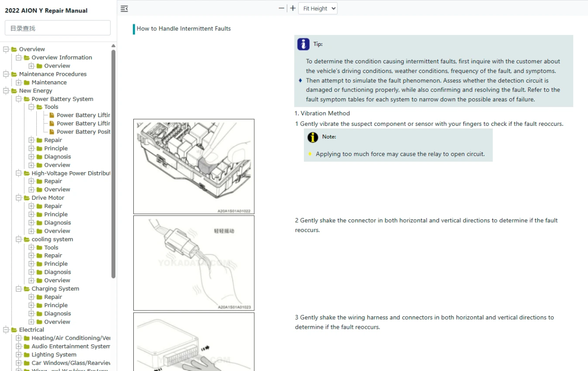Click the blue Tip info icon
This screenshot has width=588, height=371.
[x=303, y=44]
